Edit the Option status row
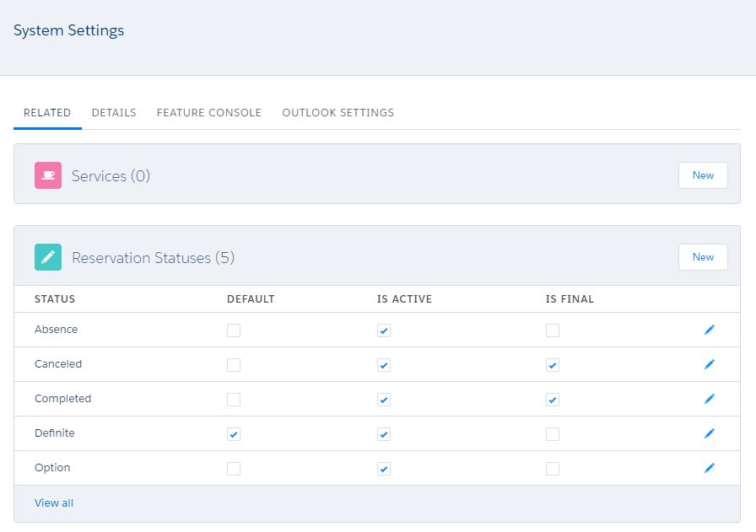 [709, 468]
